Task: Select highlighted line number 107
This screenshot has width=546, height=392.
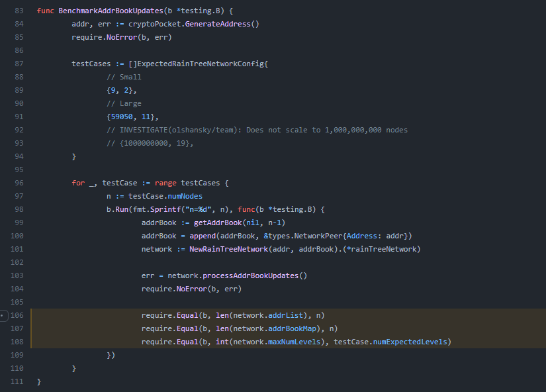Action: (17, 328)
